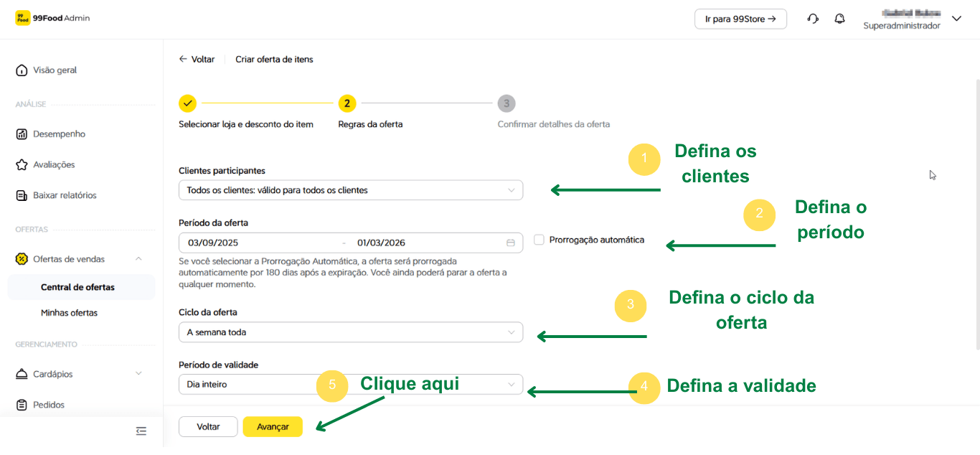Image resolution: width=980 pixels, height=455 pixels.
Task: Click the offer start date 03/09/2025
Action: 212,243
